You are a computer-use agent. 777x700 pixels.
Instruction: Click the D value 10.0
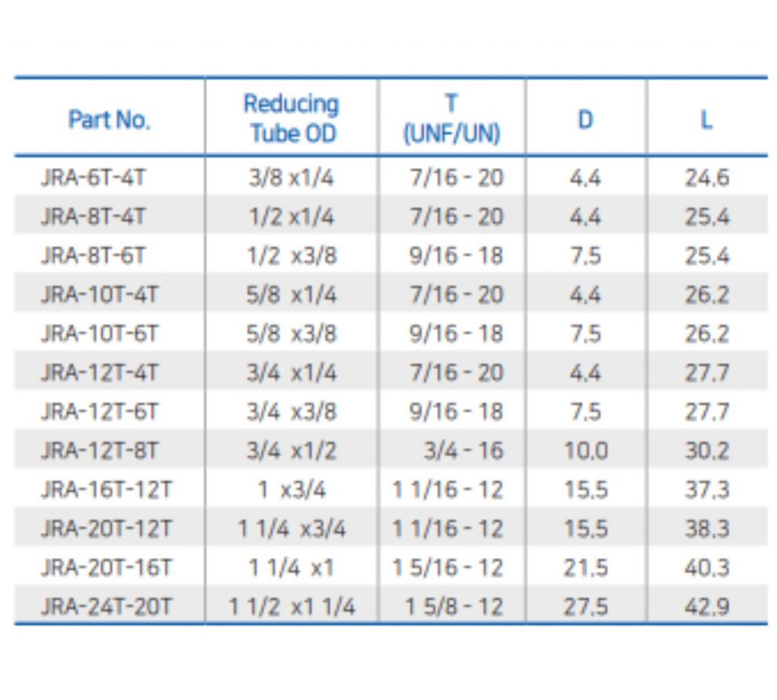point(586,451)
